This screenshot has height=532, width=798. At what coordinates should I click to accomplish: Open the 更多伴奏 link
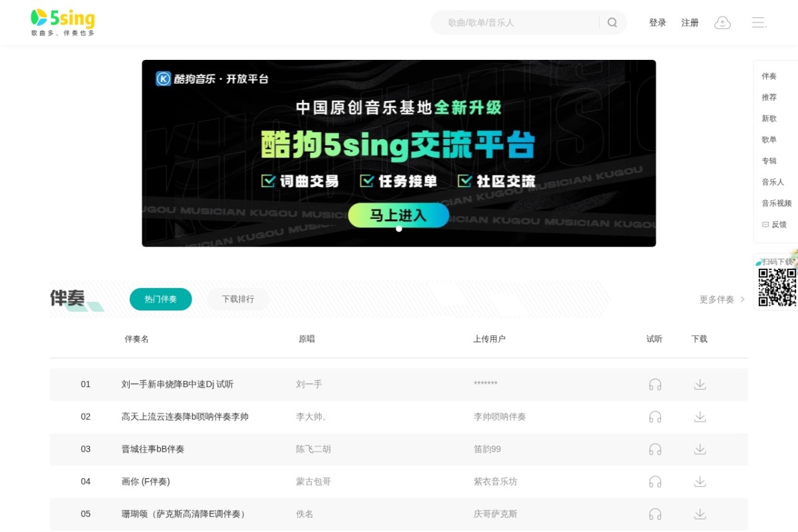pyautogui.click(x=718, y=299)
